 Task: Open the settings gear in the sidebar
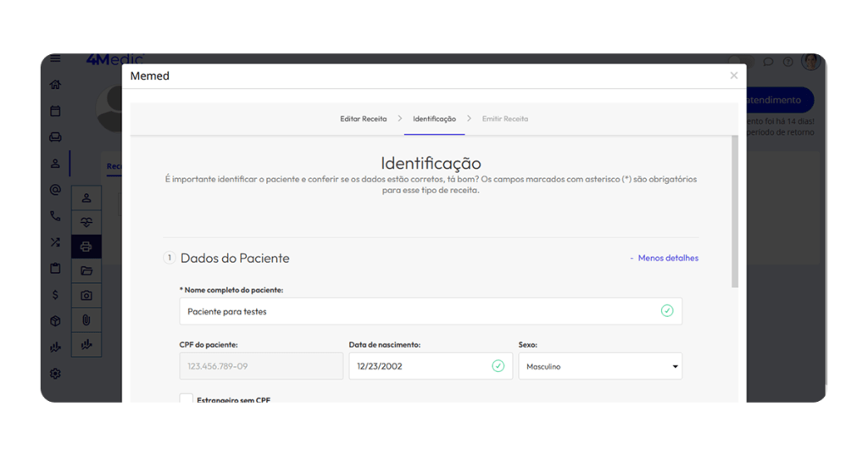pos(55,374)
